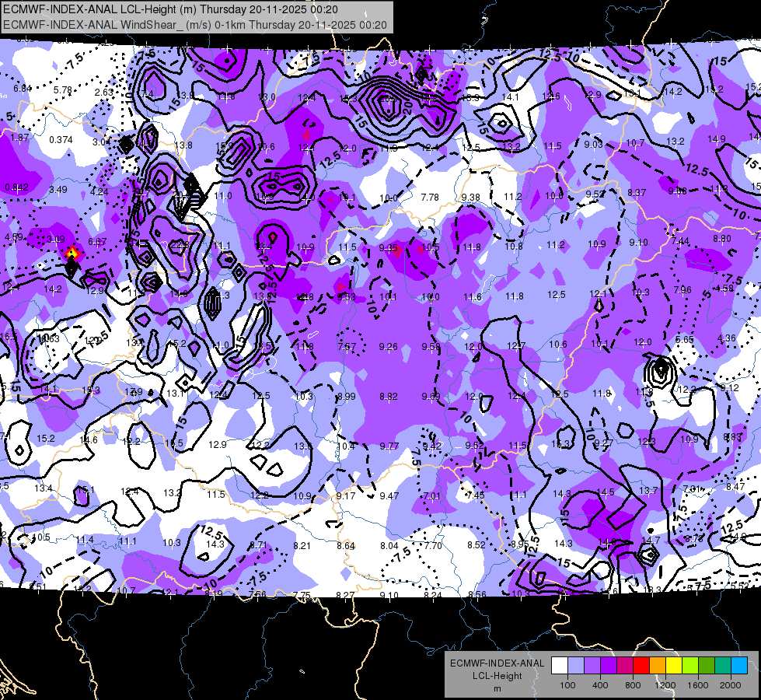Choose the yellow color box in the legend

point(674,665)
